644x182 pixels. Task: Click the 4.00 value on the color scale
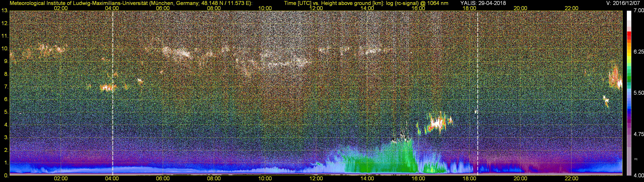tap(638, 175)
